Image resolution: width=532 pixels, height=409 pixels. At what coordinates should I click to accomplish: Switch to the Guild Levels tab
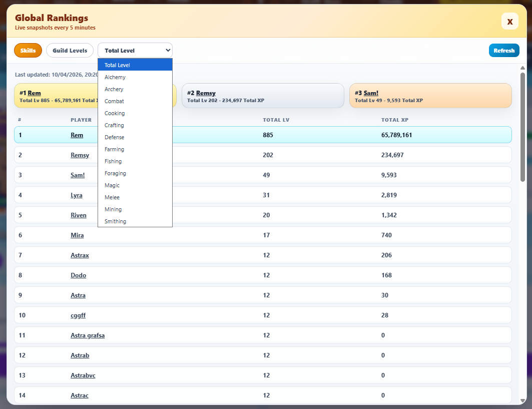(70, 51)
